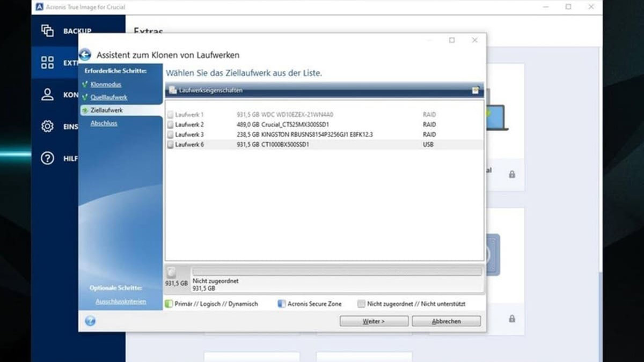The height and width of the screenshot is (362, 644).
Task: Maximize the wizard dialog window
Action: pyautogui.click(x=452, y=40)
